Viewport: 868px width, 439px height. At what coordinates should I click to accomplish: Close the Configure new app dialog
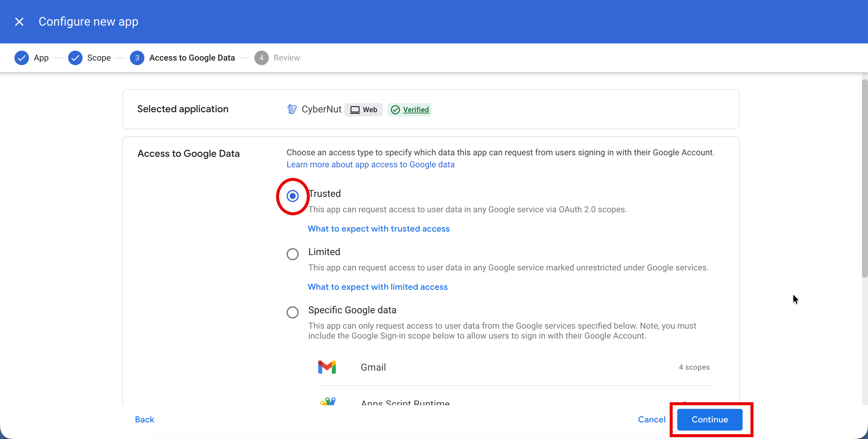pos(19,22)
